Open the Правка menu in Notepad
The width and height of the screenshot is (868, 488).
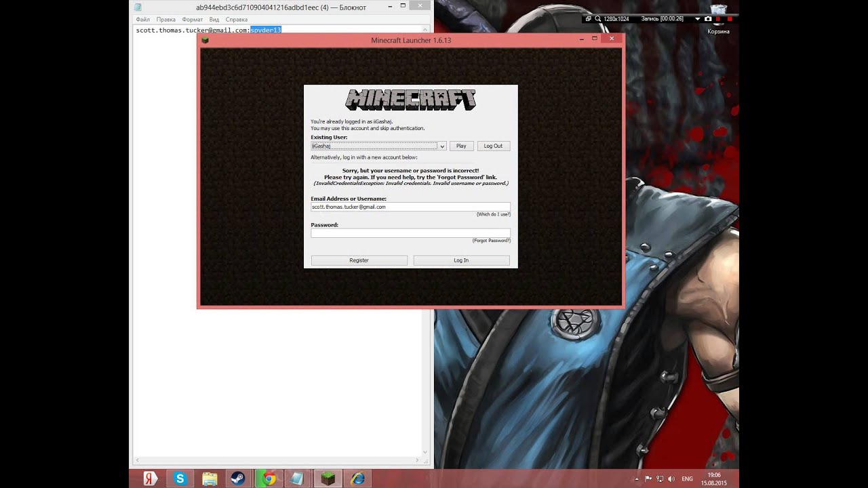(165, 20)
